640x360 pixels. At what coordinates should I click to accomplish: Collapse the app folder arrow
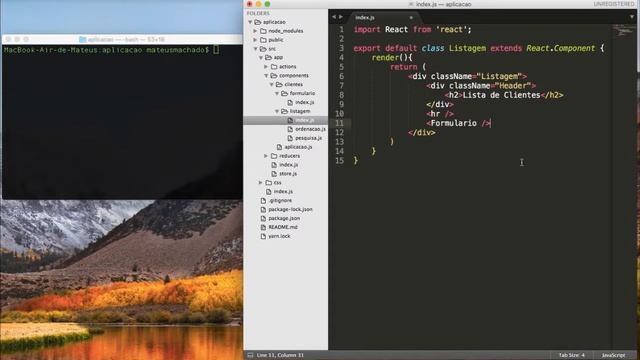(261, 58)
